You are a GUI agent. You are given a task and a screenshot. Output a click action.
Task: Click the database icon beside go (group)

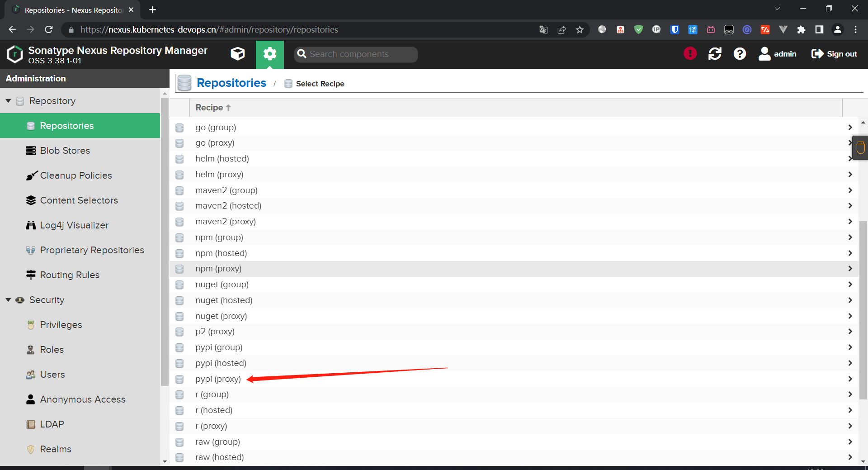point(179,128)
